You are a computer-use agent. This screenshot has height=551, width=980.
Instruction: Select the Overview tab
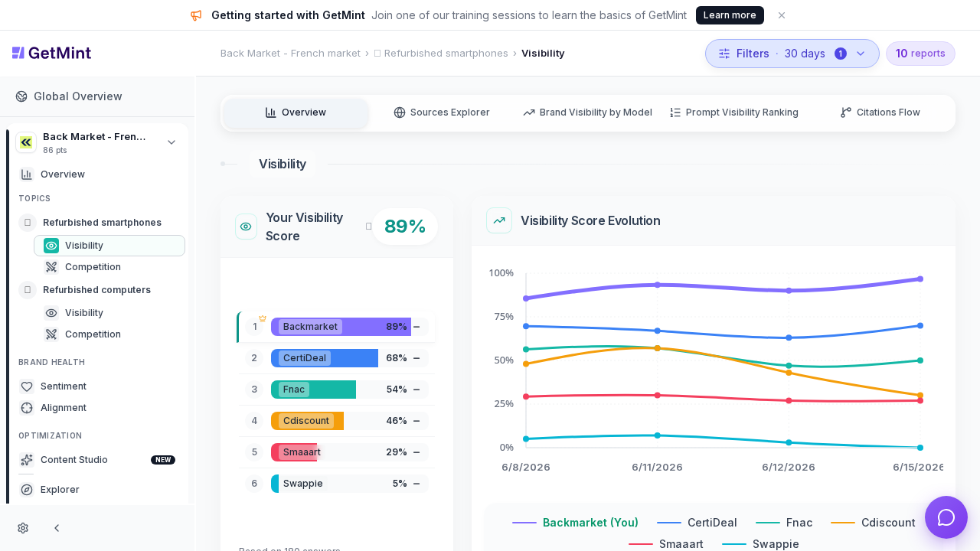296,112
